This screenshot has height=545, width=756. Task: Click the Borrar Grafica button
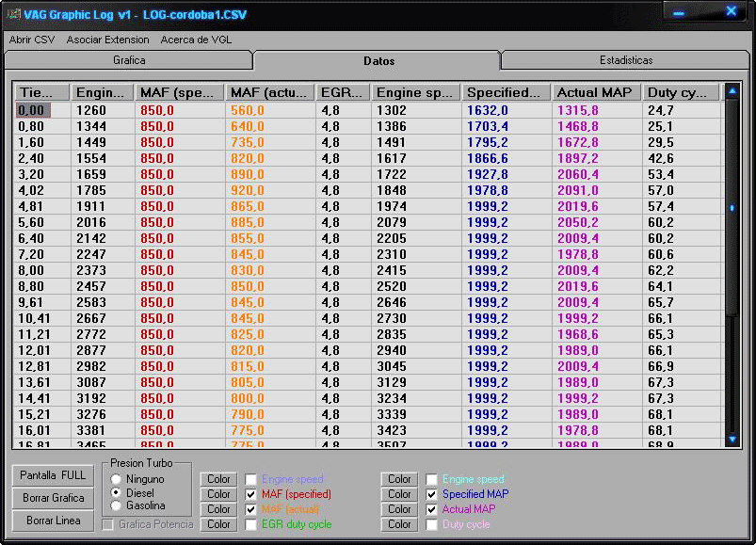[x=54, y=498]
